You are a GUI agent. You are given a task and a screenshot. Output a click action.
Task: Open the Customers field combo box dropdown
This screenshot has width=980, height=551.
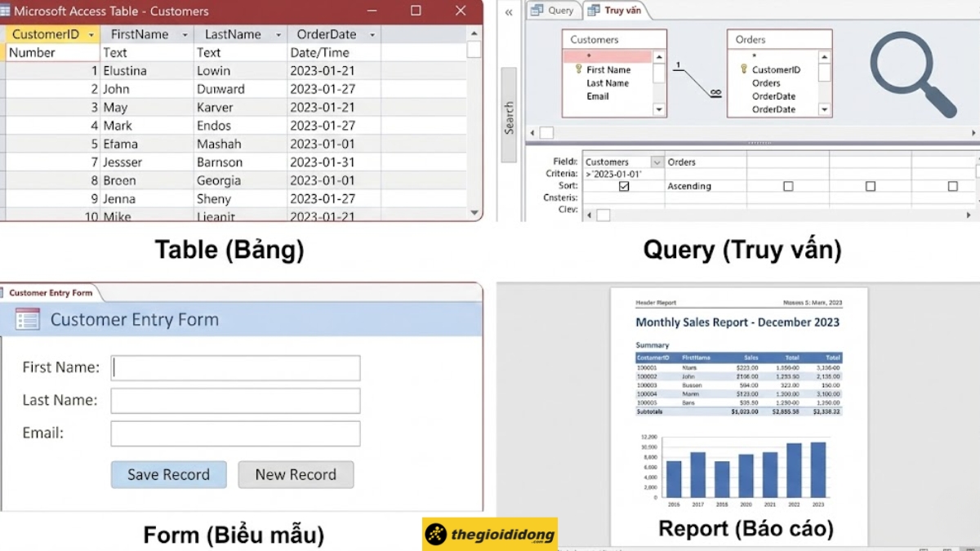pyautogui.click(x=657, y=162)
